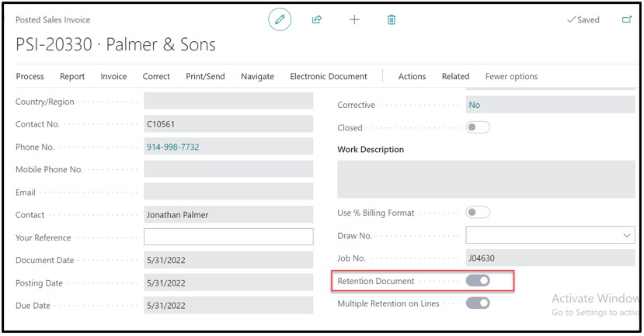Click the Corrective No value

[x=474, y=105]
